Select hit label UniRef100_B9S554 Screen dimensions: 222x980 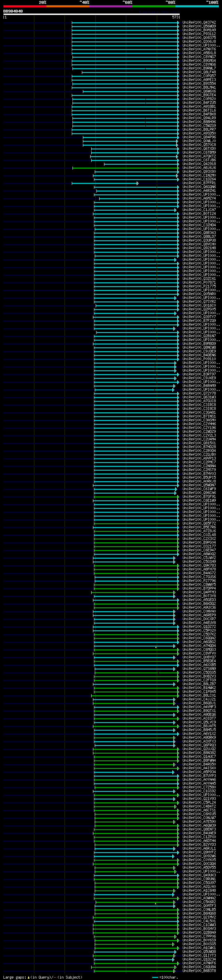coord(199,84)
